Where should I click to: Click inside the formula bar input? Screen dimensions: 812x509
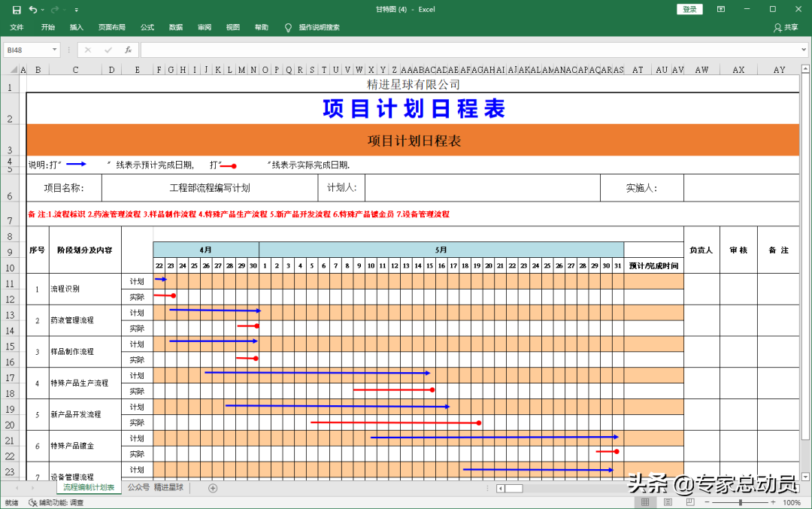[x=468, y=50]
